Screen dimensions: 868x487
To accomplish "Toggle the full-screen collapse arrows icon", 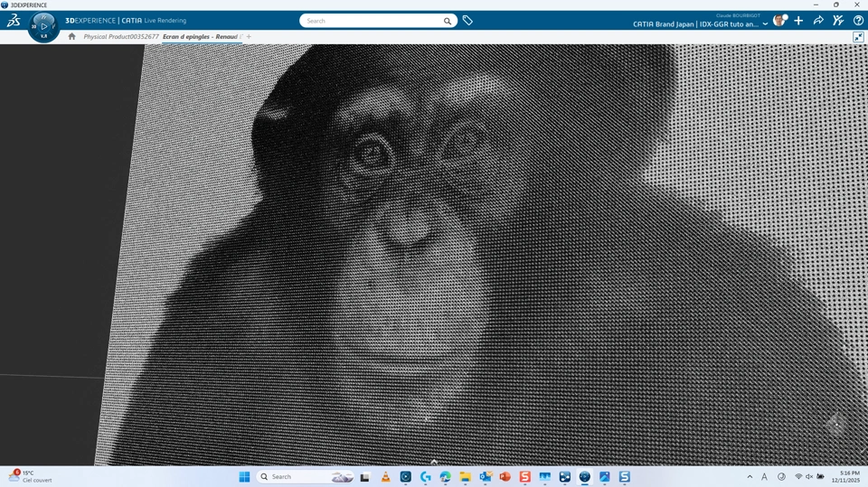I will (x=858, y=37).
